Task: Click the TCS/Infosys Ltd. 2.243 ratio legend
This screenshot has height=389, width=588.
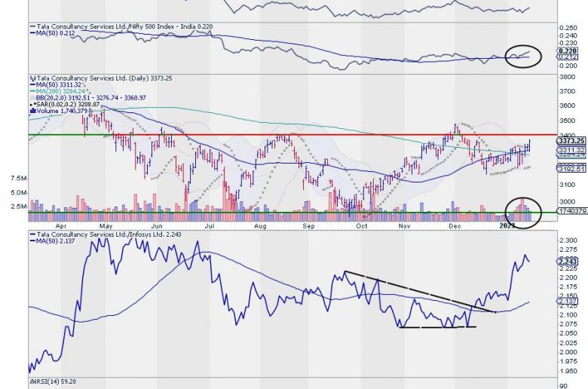Action: coord(106,234)
